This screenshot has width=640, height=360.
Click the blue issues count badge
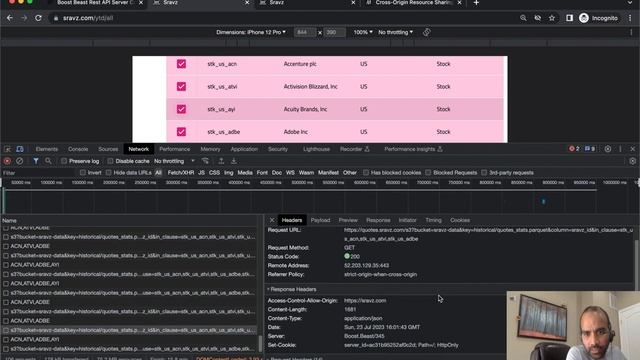coord(590,149)
